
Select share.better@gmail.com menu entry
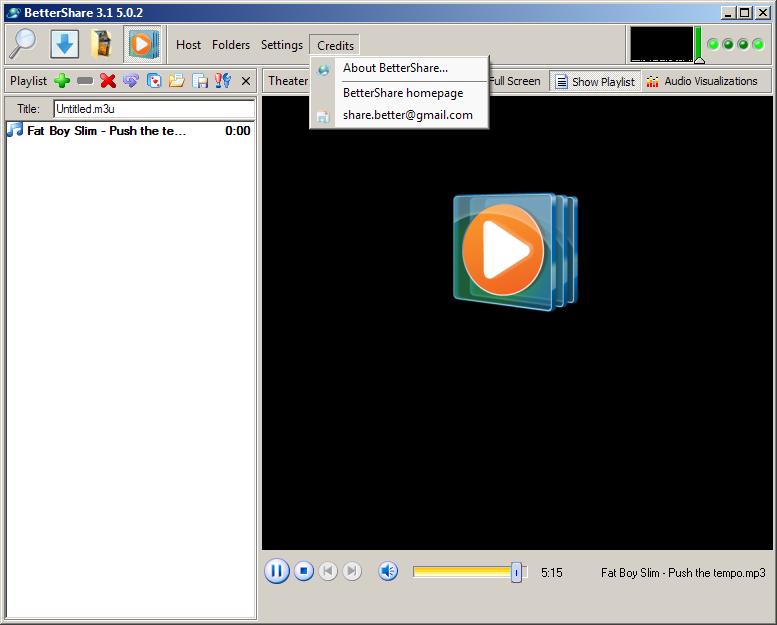click(399, 115)
